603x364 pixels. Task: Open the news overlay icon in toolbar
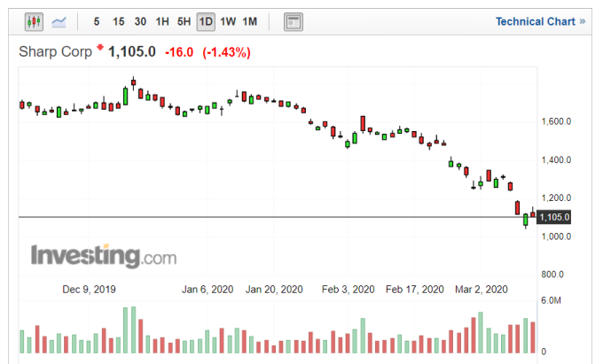(294, 22)
